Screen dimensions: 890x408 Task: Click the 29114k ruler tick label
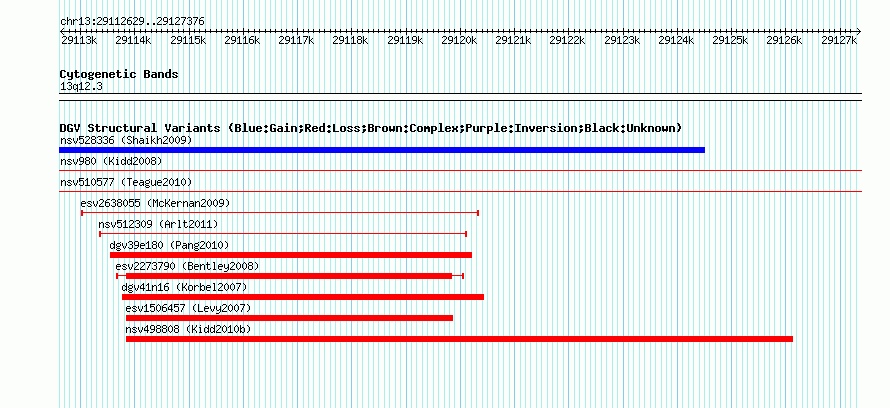click(133, 40)
